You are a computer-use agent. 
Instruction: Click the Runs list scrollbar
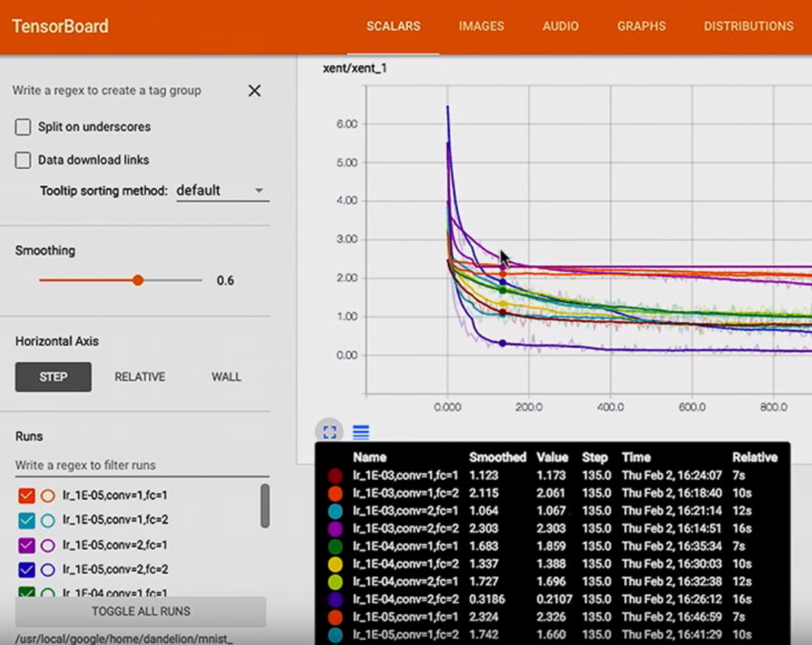pos(265,507)
